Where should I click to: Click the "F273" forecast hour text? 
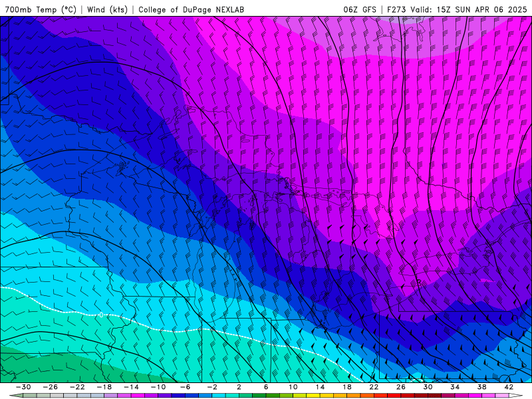point(396,10)
